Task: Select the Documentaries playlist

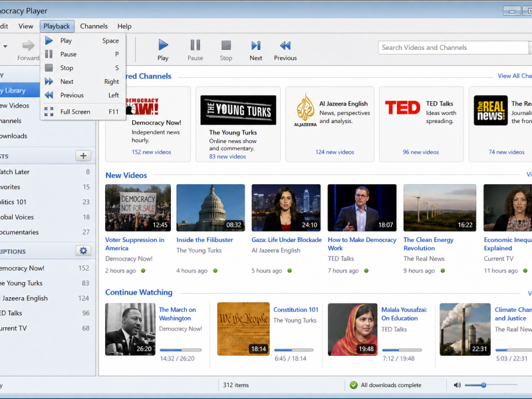Action: coord(47,232)
